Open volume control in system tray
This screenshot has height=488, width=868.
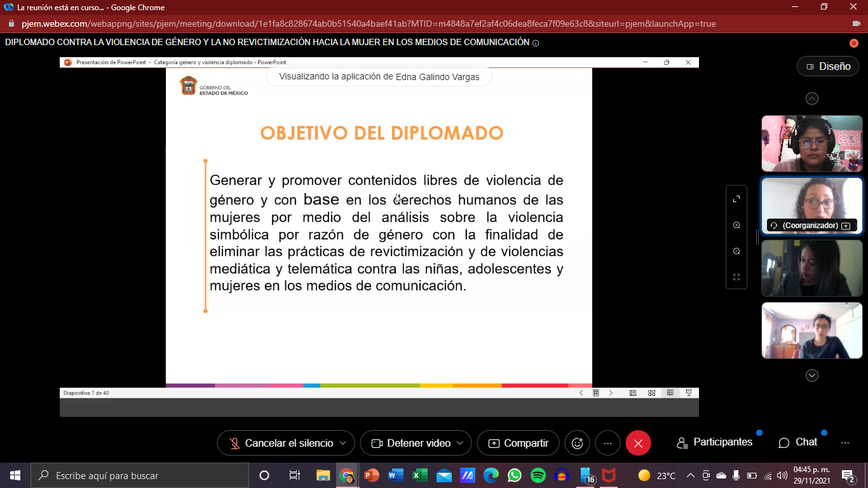(x=782, y=475)
